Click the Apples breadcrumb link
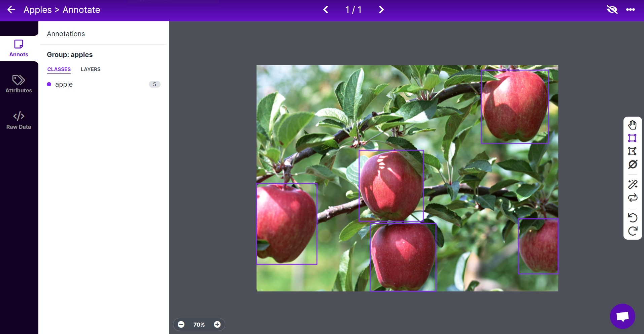Viewport: 644px width, 334px height. point(38,10)
